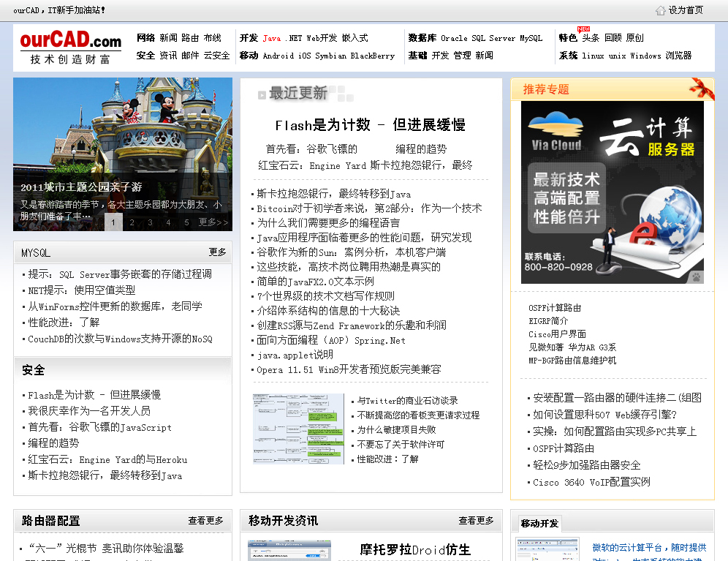728x561 pixels.
Task: Open the Cisco用户界面 topic link
Action: 557,334
